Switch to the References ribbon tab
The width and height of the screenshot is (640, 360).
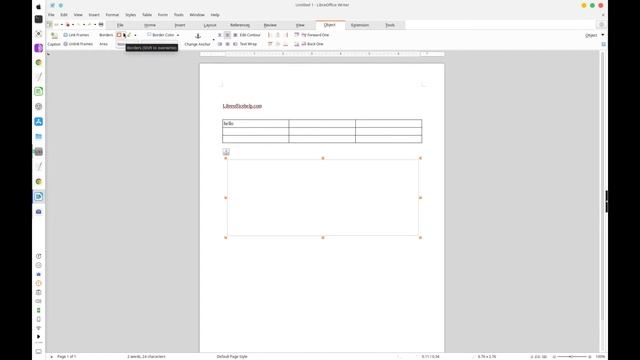[x=240, y=25]
